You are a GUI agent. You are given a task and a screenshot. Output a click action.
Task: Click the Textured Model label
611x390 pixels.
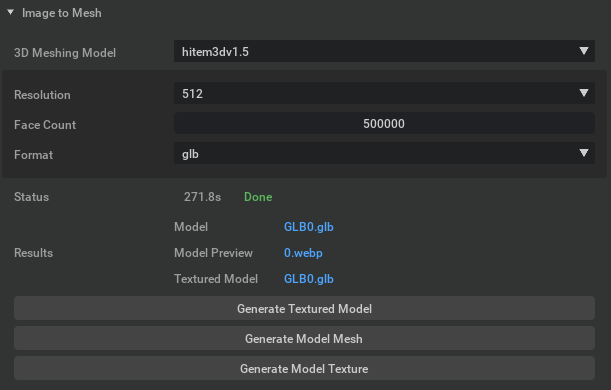click(216, 279)
